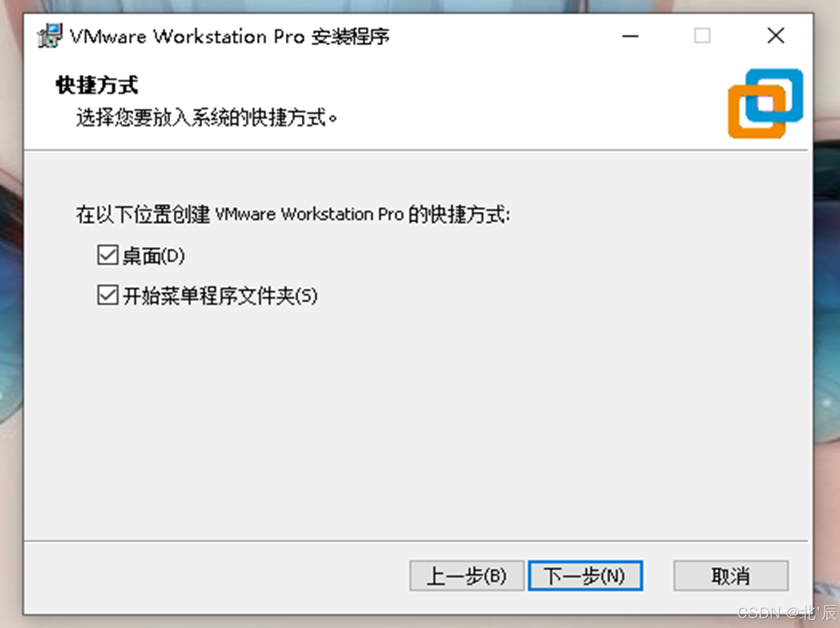Click the CSDN watermark text
This screenshot has width=840, height=628.
click(x=787, y=612)
